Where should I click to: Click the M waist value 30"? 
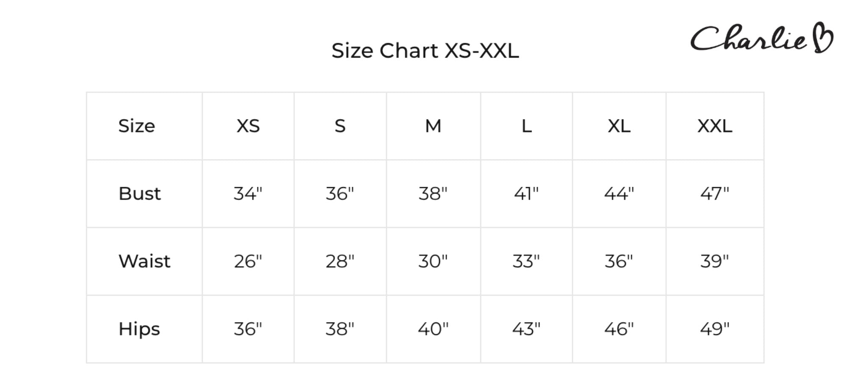(433, 261)
